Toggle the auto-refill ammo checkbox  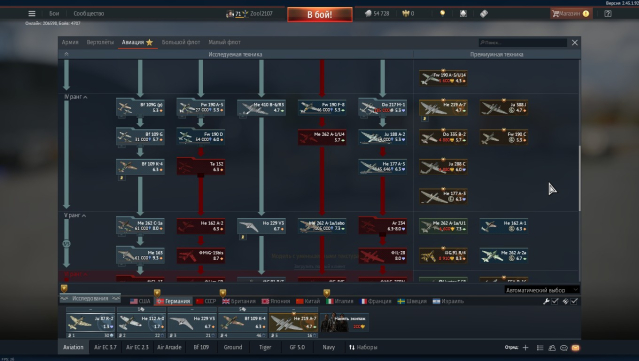pyautogui.click(x=574, y=301)
